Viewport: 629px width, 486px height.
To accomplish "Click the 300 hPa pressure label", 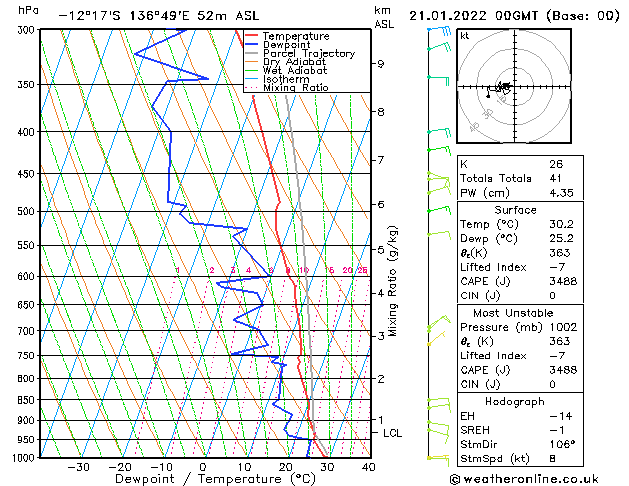I will pyautogui.click(x=28, y=30).
